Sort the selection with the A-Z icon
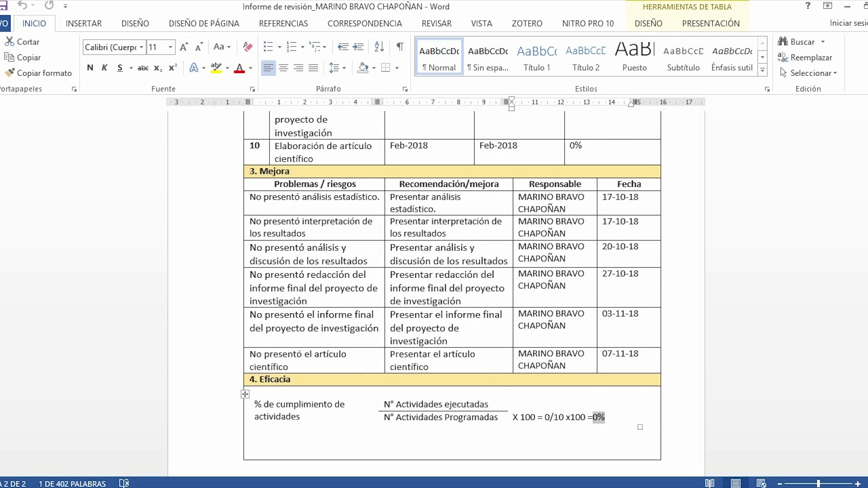868x488 pixels. click(x=379, y=47)
